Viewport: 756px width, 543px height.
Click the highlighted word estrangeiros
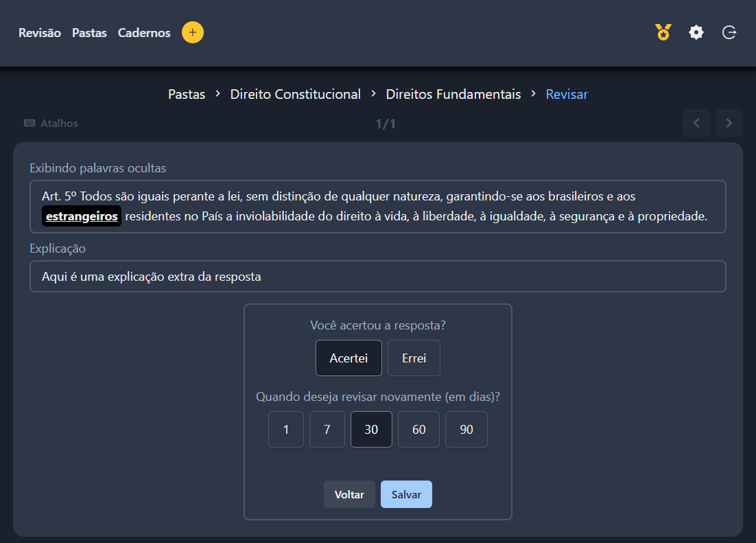82,216
